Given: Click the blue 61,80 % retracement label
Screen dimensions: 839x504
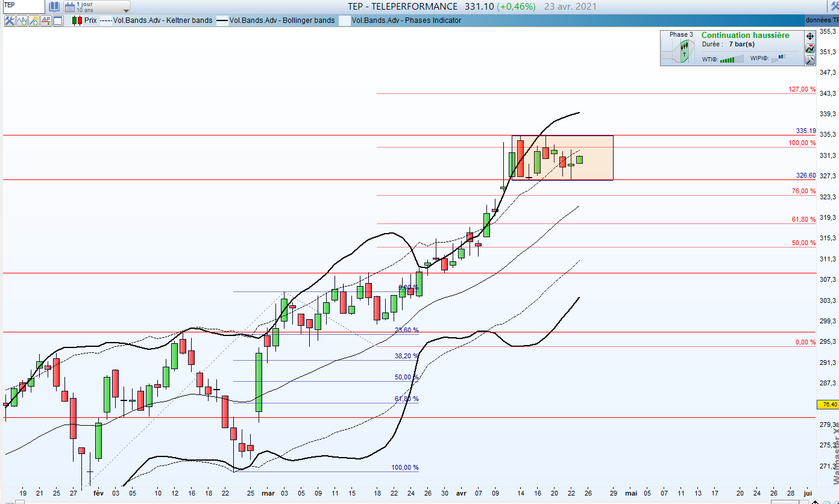Looking at the screenshot, I should click(406, 399).
